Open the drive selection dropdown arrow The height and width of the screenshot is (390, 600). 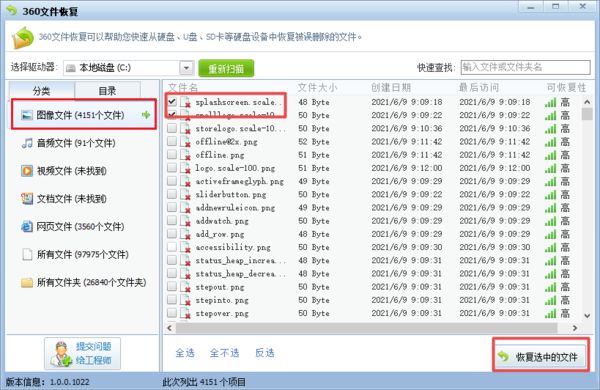186,68
